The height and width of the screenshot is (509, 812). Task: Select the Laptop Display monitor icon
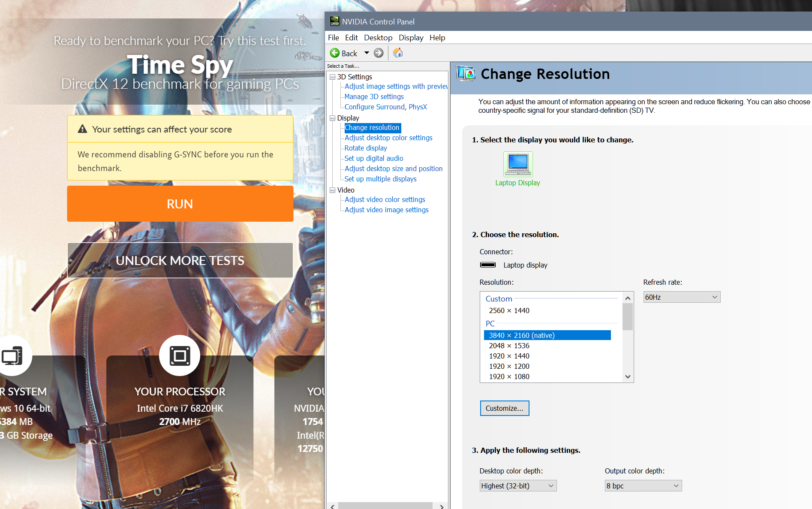click(518, 164)
